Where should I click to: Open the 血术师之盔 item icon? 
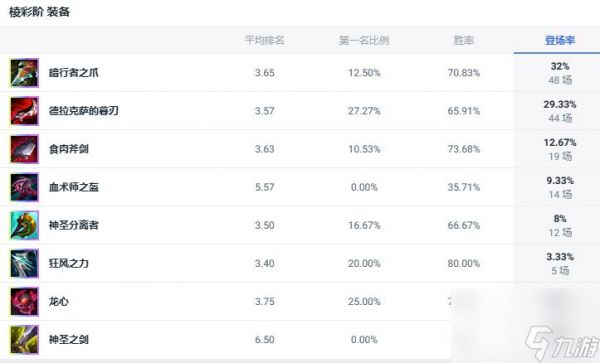[24, 187]
